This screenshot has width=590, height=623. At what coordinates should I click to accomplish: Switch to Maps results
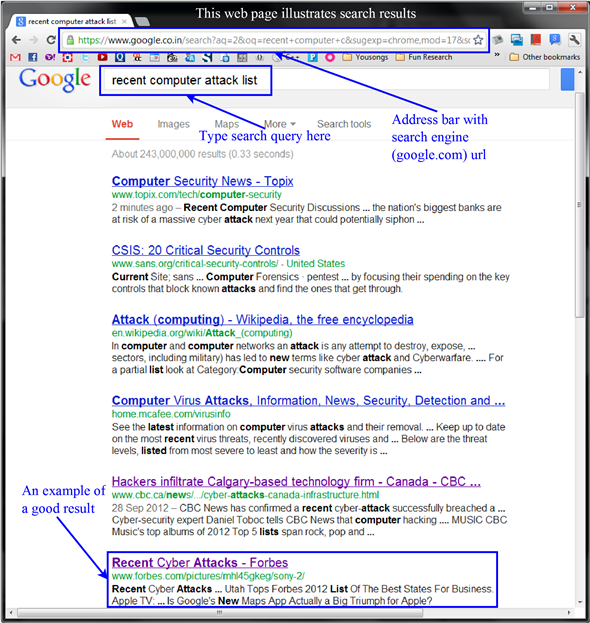pyautogui.click(x=227, y=124)
